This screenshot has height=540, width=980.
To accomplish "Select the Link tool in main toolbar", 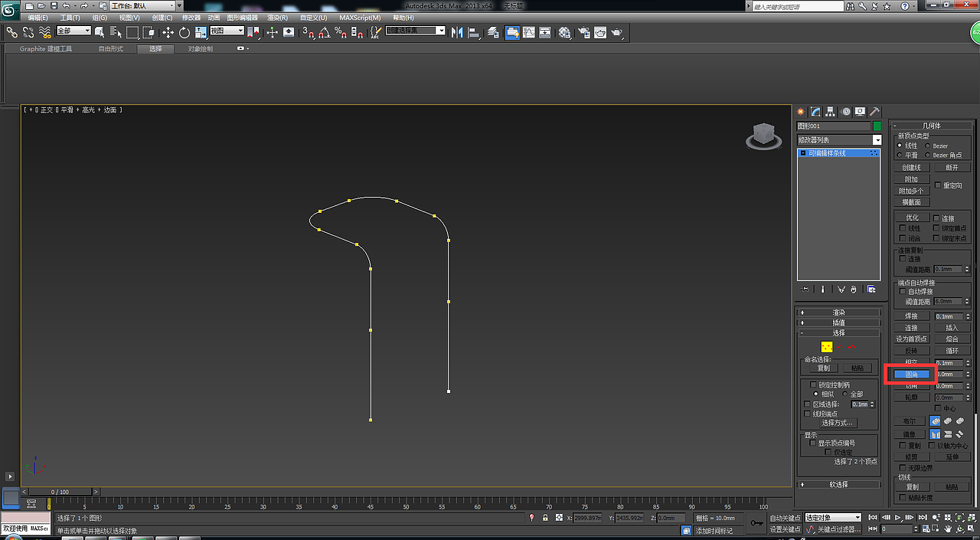I will pos(11,32).
